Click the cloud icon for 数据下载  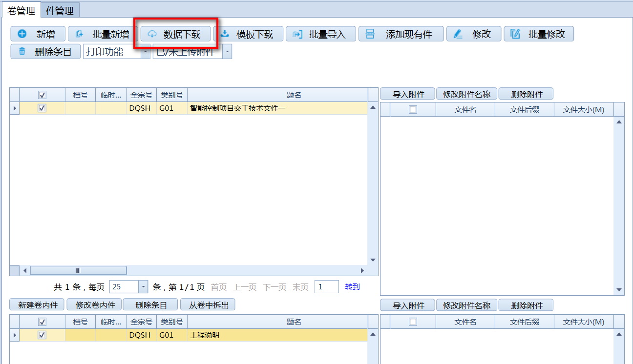coord(152,34)
